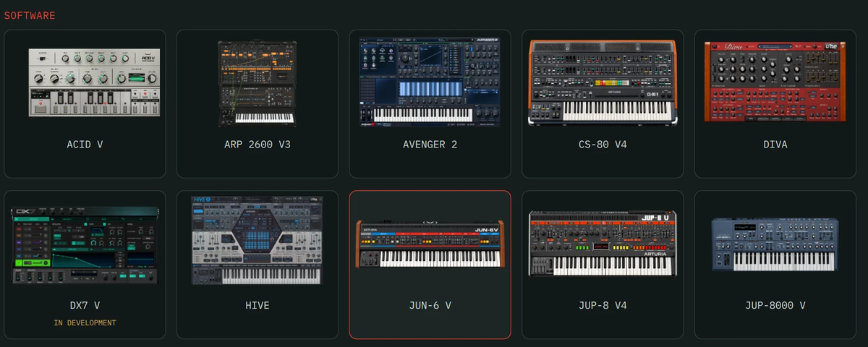Click the DIVA title text
868x347 pixels.
(775, 145)
